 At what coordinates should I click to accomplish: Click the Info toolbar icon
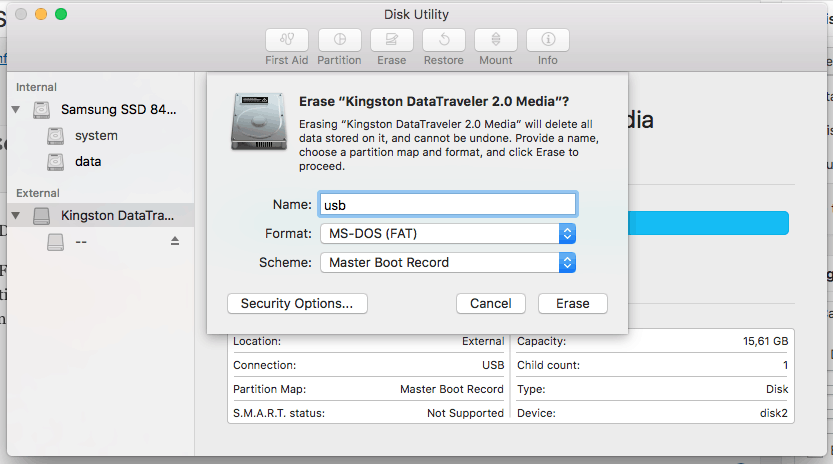548,40
